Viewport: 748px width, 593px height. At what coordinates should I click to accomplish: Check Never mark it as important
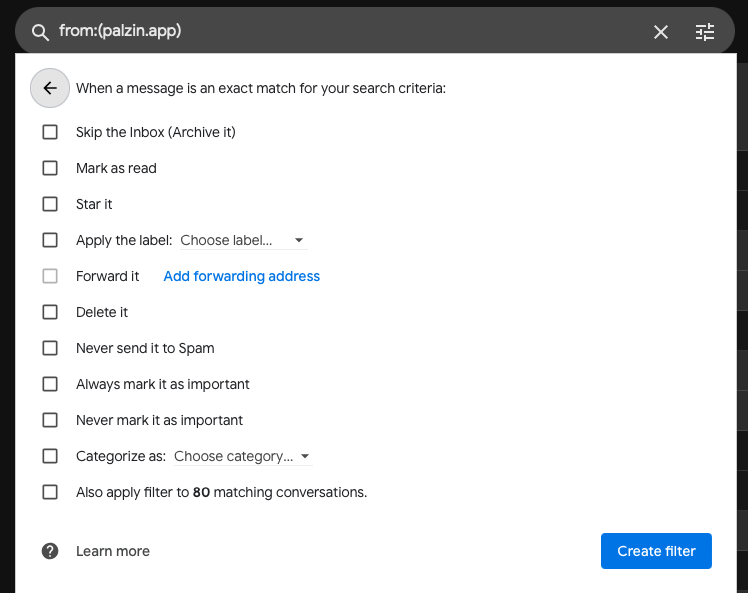pos(50,420)
